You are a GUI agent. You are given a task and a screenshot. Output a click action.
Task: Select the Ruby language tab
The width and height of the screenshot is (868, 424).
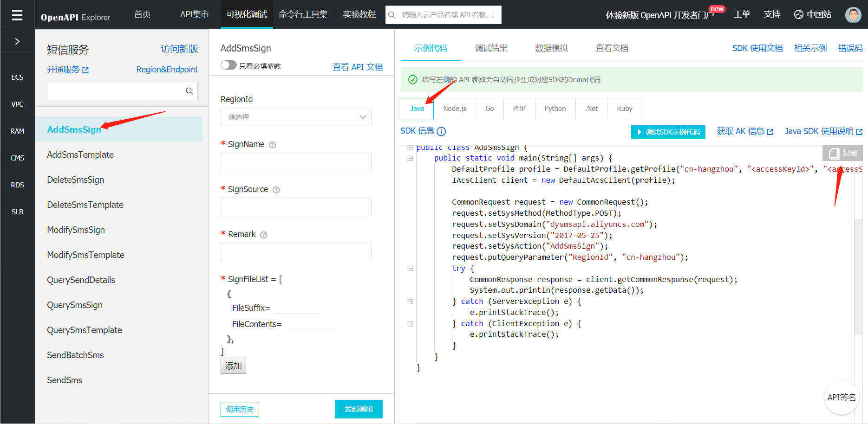coord(625,109)
